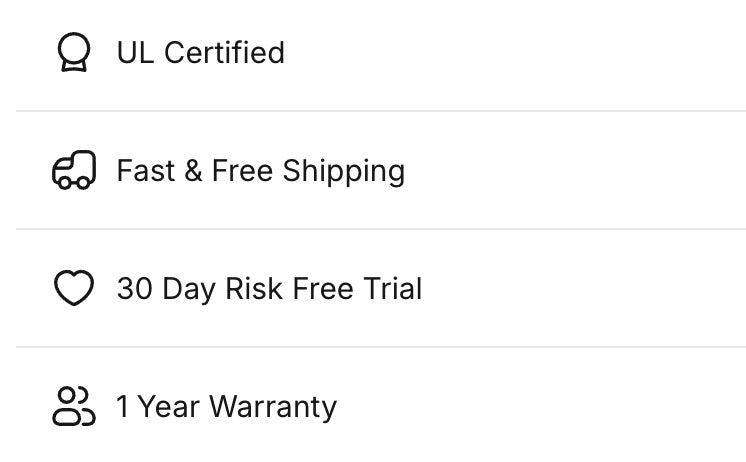Screen dimensions: 746x462
Task: Select the 1 Year Warranty label
Action: point(226,407)
